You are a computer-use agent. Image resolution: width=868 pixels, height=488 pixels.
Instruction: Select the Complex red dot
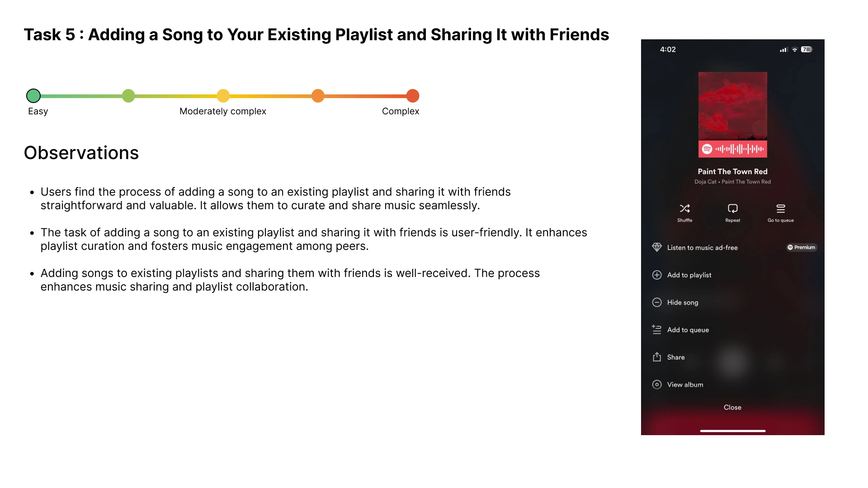[412, 96]
